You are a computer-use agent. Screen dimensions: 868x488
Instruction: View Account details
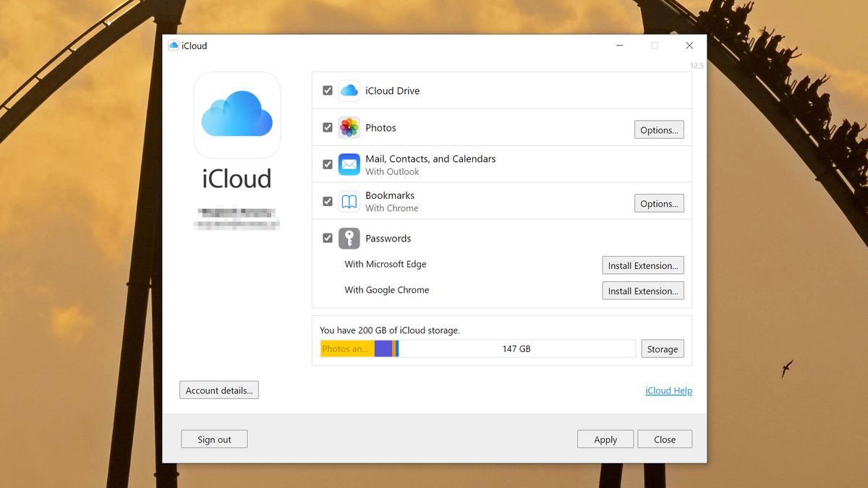coord(218,390)
